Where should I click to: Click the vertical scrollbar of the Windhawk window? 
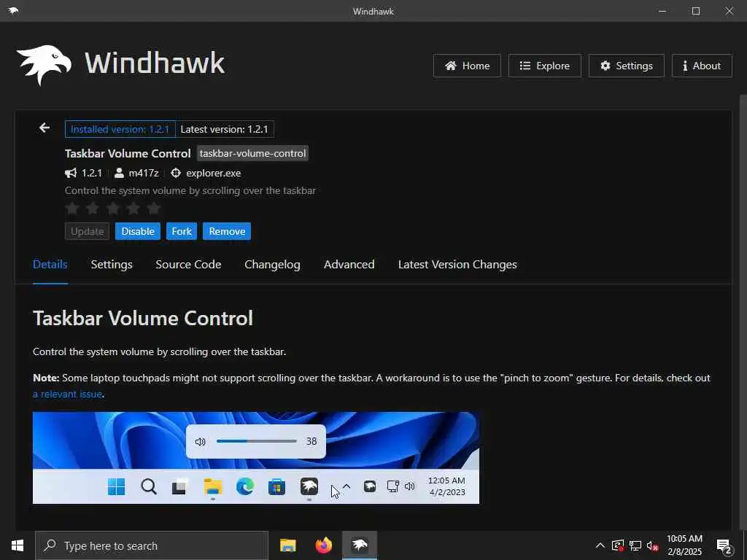743,312
